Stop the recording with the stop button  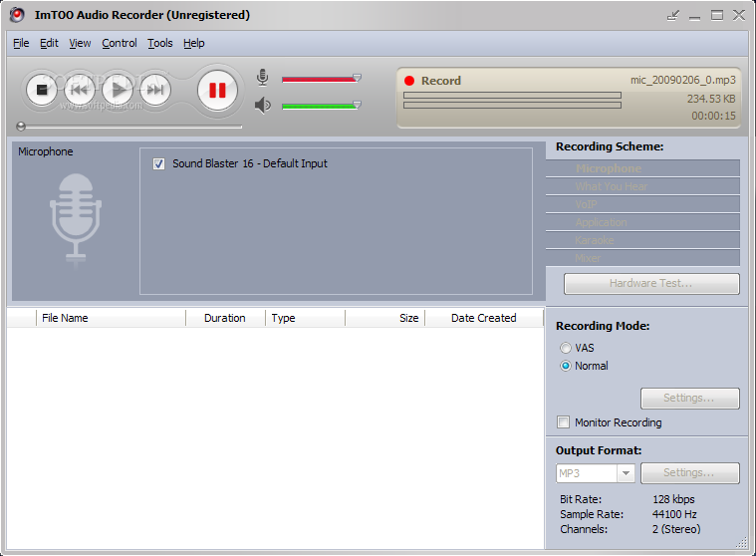pos(42,90)
